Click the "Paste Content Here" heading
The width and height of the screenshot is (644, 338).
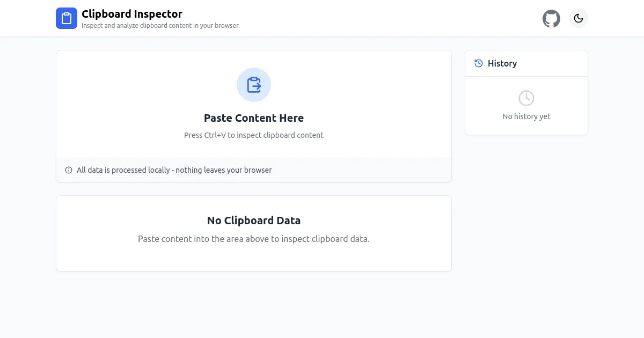[254, 118]
